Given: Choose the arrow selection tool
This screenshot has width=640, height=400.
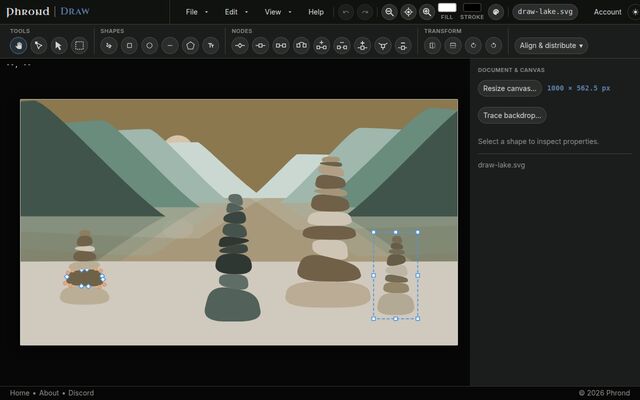Looking at the screenshot, I should point(59,45).
